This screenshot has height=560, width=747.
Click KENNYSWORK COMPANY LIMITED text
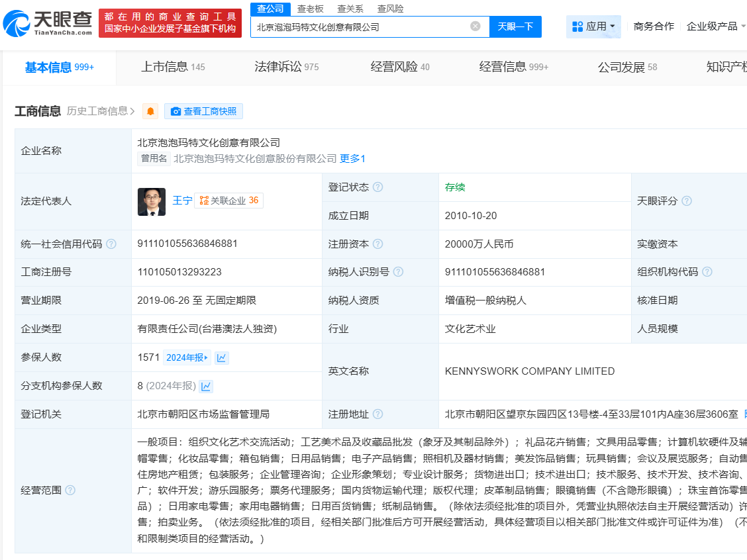(x=530, y=371)
